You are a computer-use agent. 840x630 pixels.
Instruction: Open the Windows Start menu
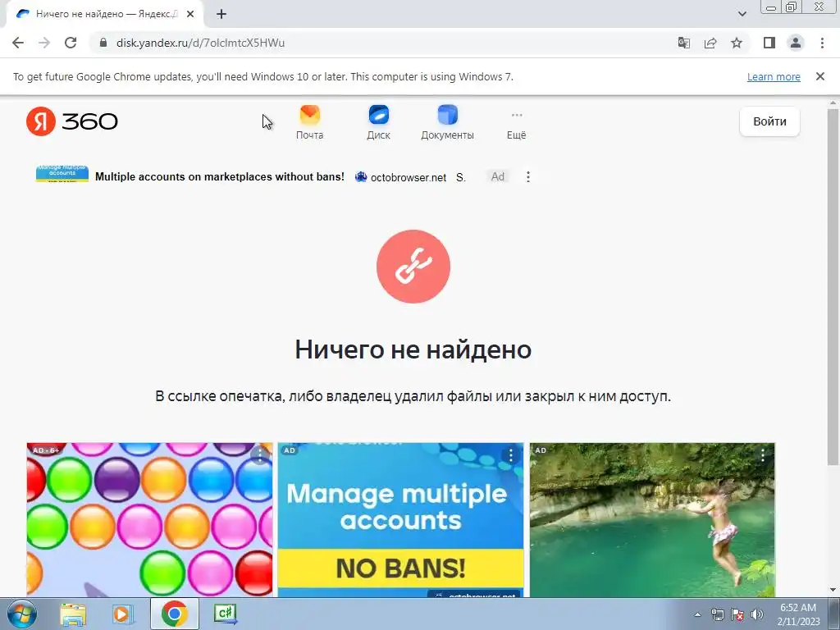click(x=21, y=614)
